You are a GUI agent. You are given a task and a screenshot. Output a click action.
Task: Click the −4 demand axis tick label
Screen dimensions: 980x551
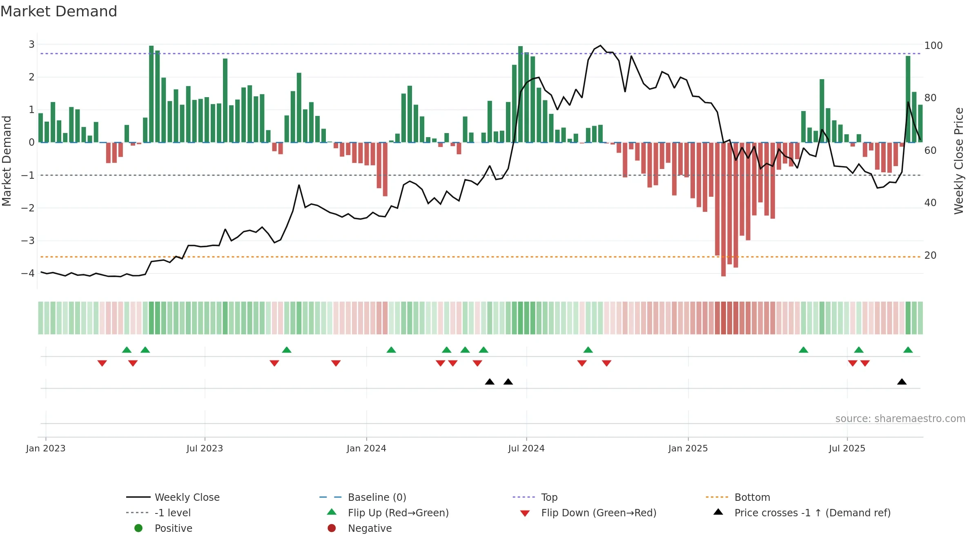28,273
